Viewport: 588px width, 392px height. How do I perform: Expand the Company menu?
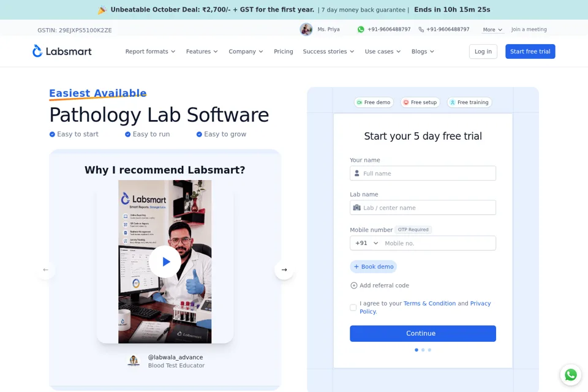pos(246,51)
